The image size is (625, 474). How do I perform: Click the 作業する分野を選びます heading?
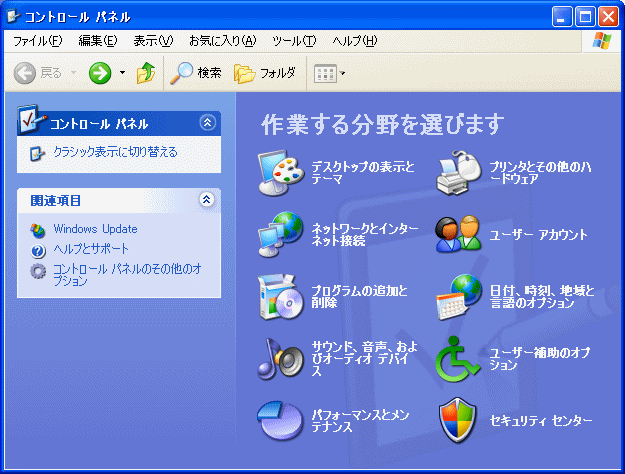pos(383,124)
